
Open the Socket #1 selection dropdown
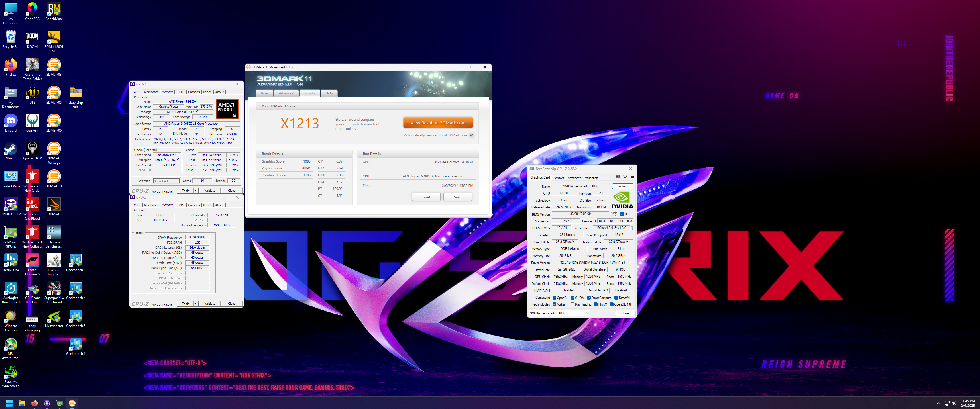point(166,181)
